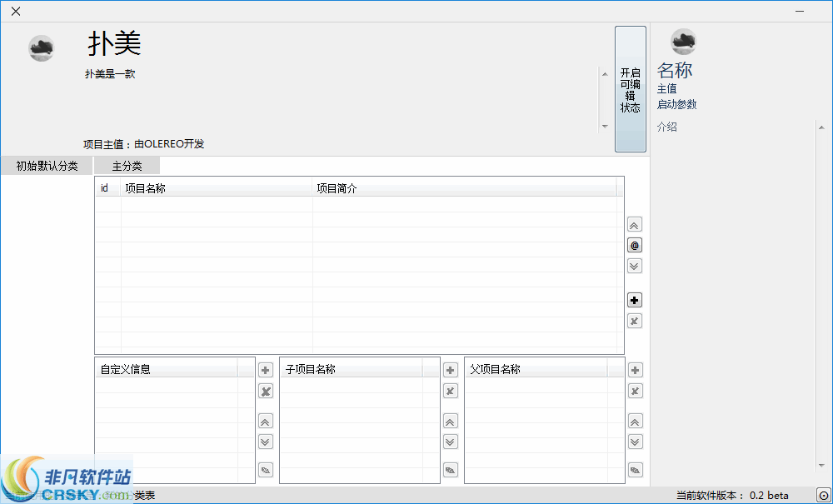Click the circled icon in the status bar
The height and width of the screenshot is (504, 833).
click(823, 495)
